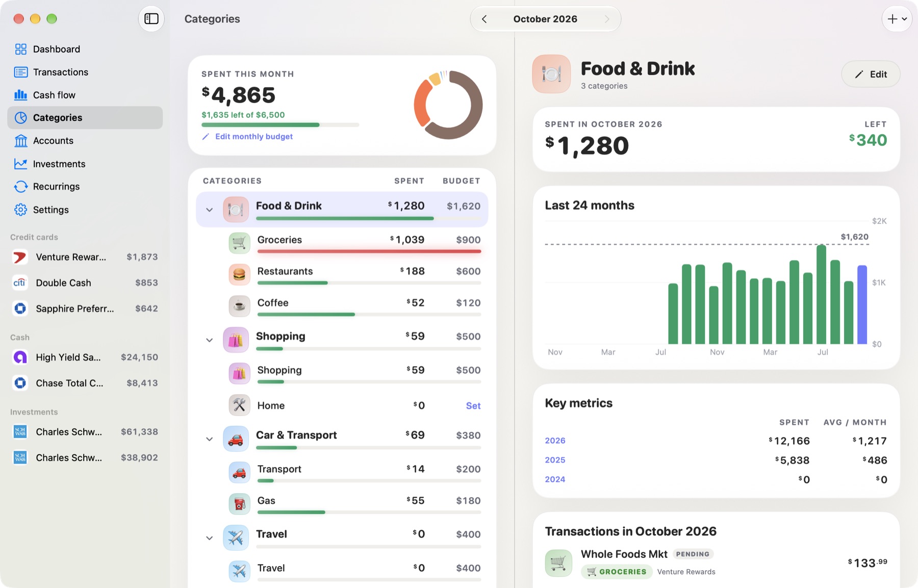Collapse the Travel group chevron
The height and width of the screenshot is (588, 918).
pos(209,538)
